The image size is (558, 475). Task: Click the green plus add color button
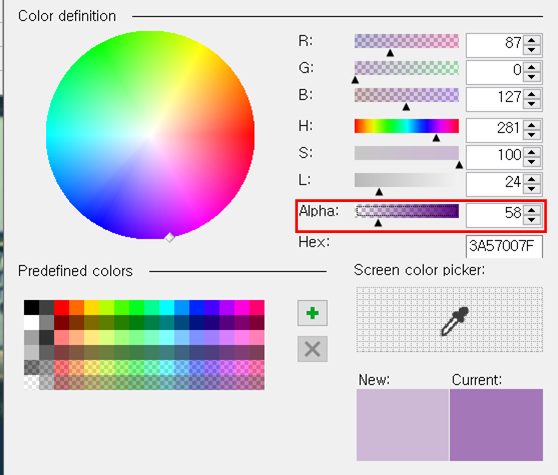pyautogui.click(x=312, y=313)
